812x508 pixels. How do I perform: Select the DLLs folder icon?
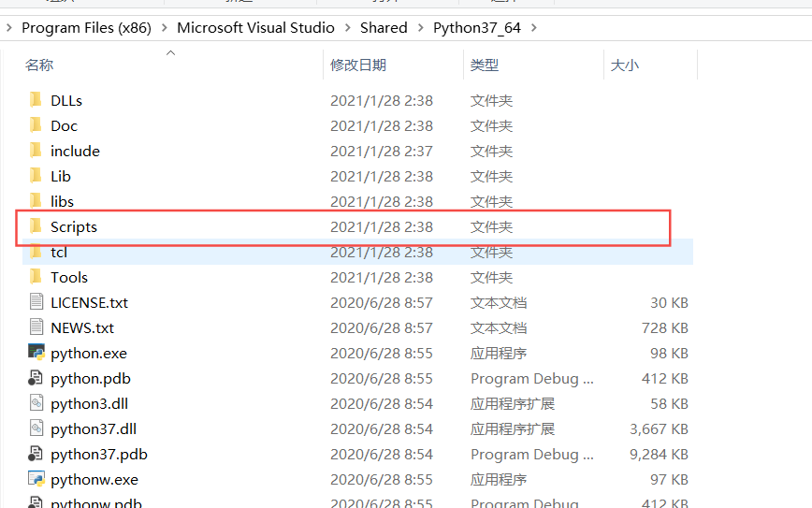[x=36, y=99]
